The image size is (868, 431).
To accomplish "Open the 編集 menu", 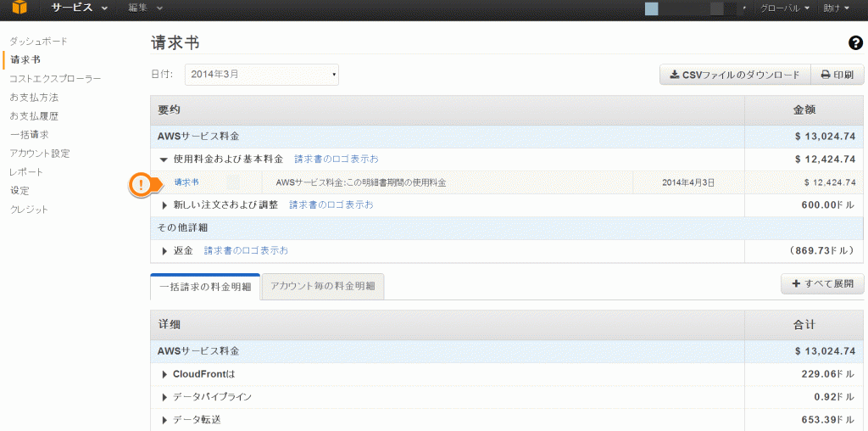I will (145, 8).
